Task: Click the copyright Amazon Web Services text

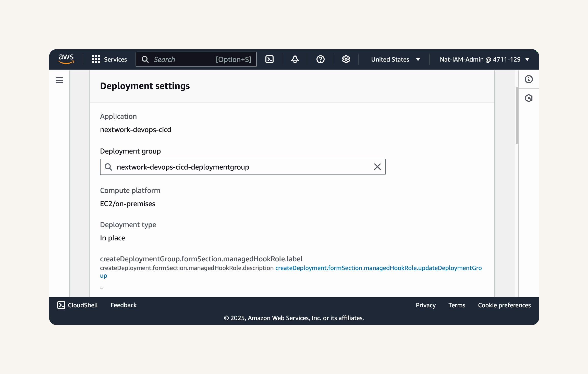Action: pyautogui.click(x=294, y=318)
